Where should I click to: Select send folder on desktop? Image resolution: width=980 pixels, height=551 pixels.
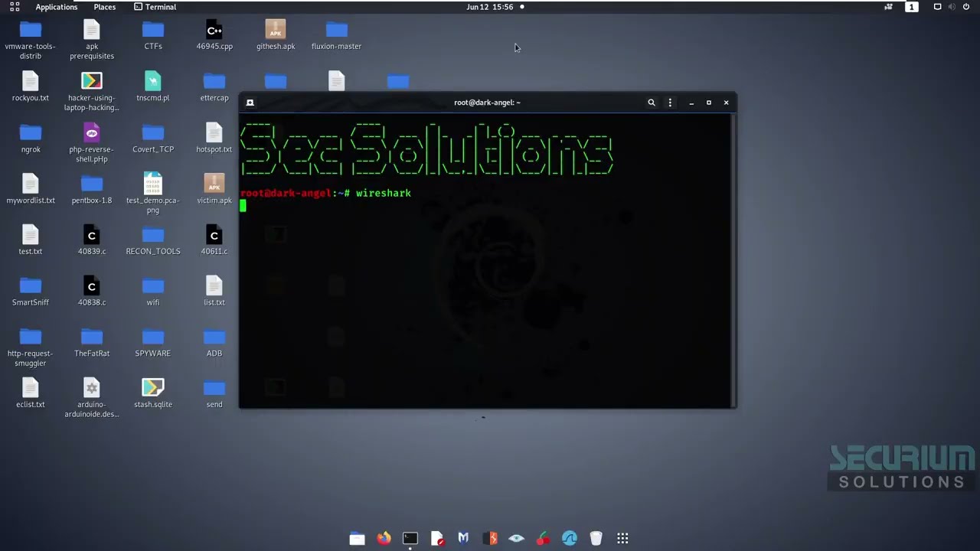pos(214,393)
